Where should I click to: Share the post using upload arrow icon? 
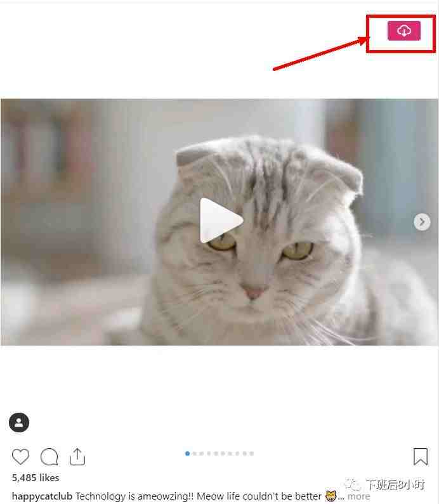tap(77, 456)
